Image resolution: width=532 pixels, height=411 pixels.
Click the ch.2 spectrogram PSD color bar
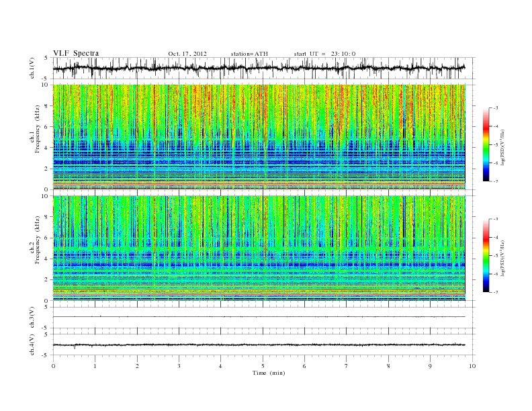pos(486,256)
